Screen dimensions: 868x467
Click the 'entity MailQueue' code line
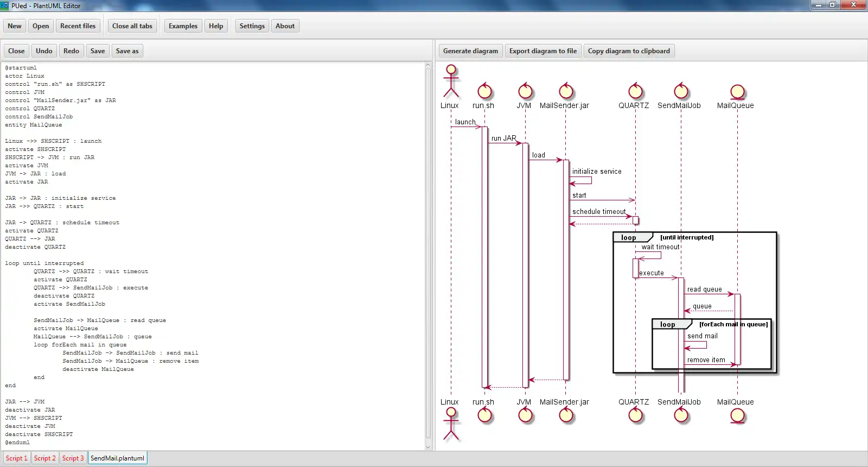coord(34,125)
